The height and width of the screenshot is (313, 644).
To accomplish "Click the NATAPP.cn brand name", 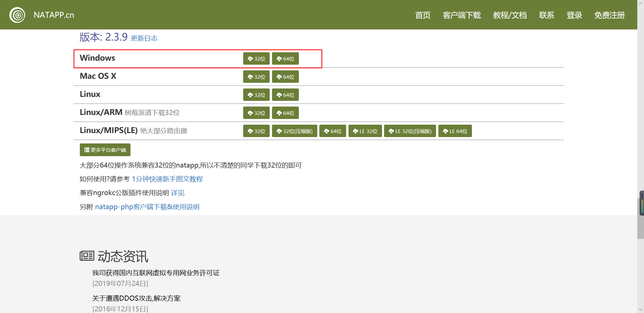I will (54, 15).
